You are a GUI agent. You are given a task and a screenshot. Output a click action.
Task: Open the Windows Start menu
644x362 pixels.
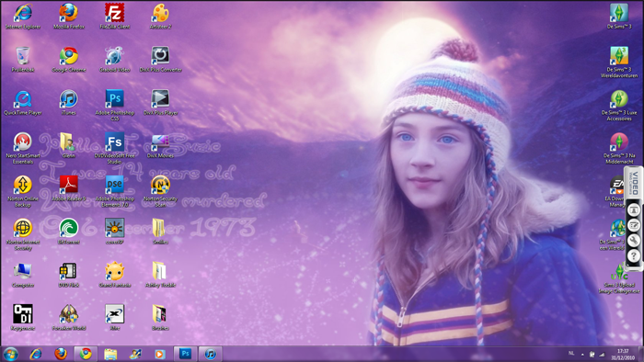10,354
